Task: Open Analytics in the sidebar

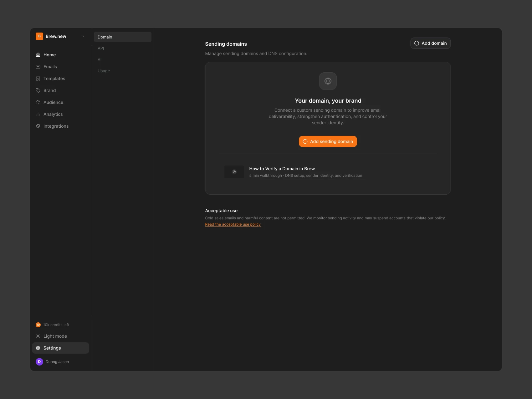Action: pos(60,114)
